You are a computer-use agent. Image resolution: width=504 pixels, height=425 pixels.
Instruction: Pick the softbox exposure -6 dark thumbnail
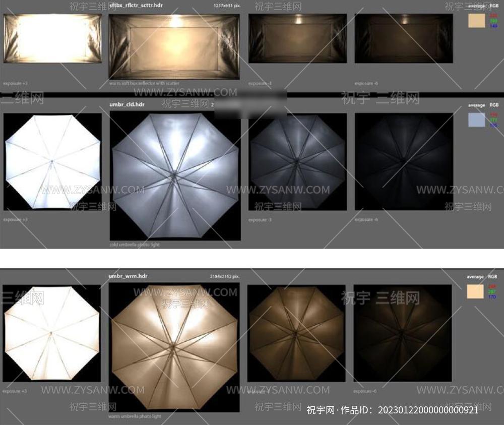(x=403, y=38)
